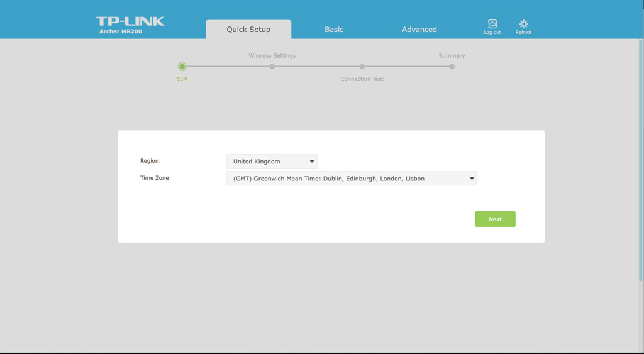Click the Connection Test step dot

pos(362,67)
